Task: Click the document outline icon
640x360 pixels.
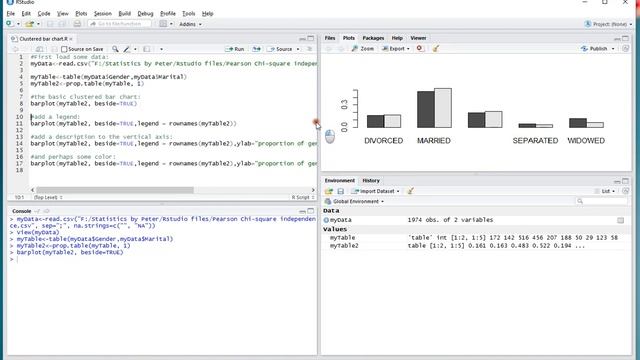Action: pyautogui.click(x=310, y=49)
